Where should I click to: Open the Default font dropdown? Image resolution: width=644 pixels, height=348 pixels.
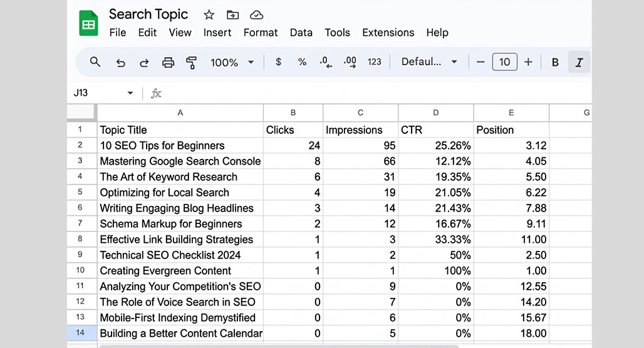coord(429,62)
